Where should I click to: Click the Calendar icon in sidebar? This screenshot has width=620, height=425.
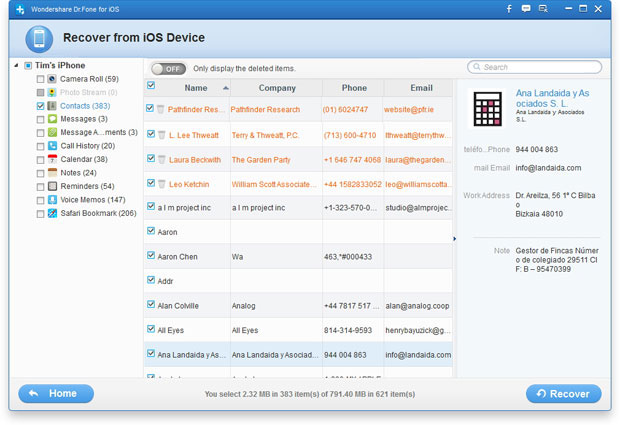[52, 159]
